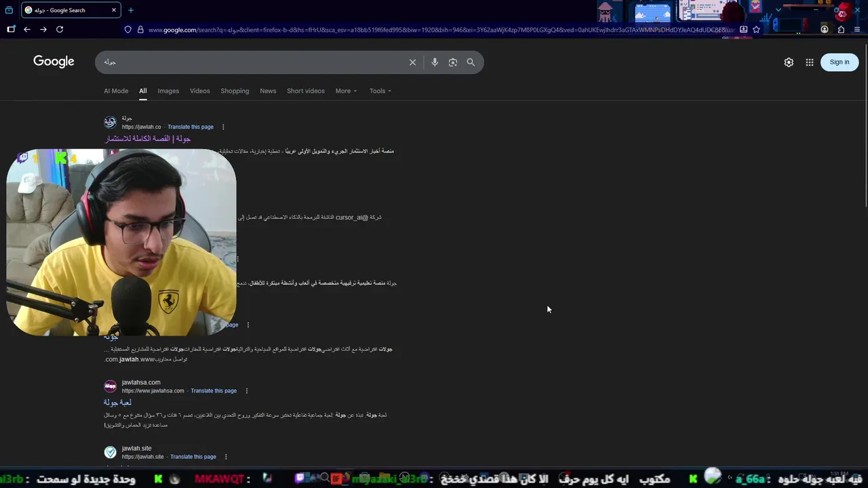Viewport: 868px width, 488px height.
Task: Open the jawlah.co result title link
Action: pyautogui.click(x=148, y=139)
